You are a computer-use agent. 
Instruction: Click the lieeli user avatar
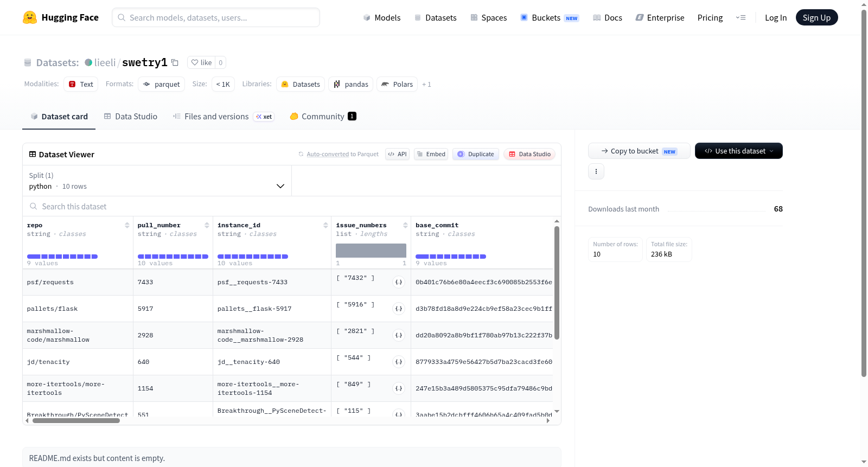(88, 62)
